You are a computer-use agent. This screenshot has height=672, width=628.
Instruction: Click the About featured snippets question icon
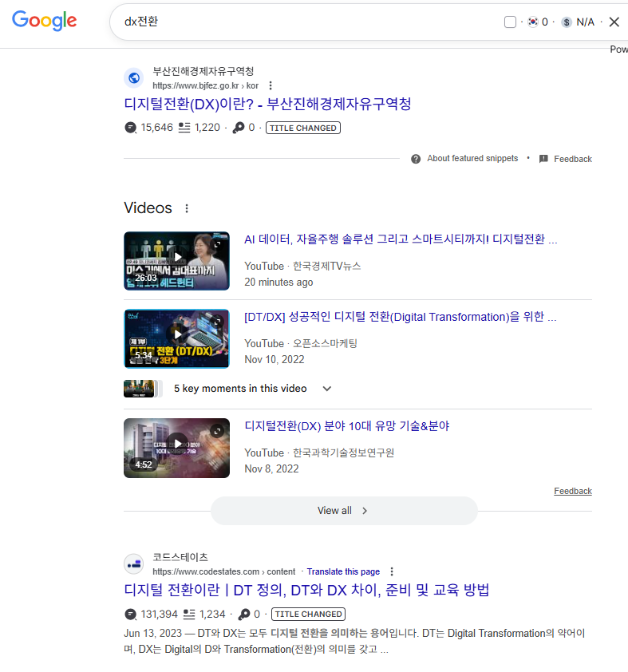(416, 159)
